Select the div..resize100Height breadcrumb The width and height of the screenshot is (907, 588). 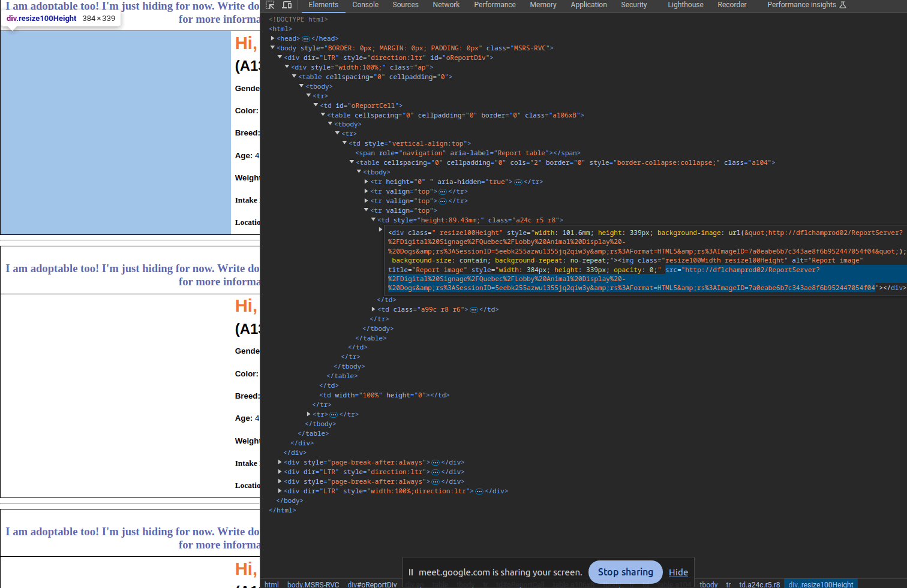pyautogui.click(x=821, y=584)
